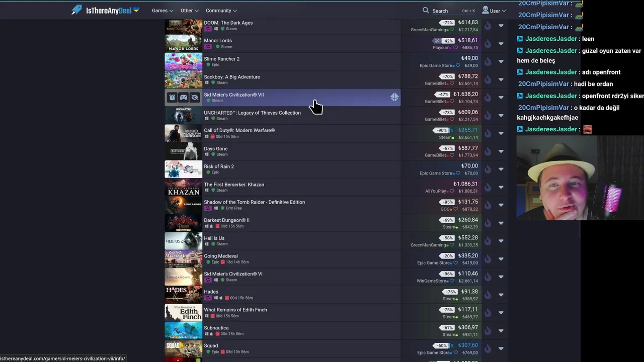Viewport: 644px width, 362px height.
Task: Toggle heart next to GameBillet on Days Gone
Action: tap(451, 155)
